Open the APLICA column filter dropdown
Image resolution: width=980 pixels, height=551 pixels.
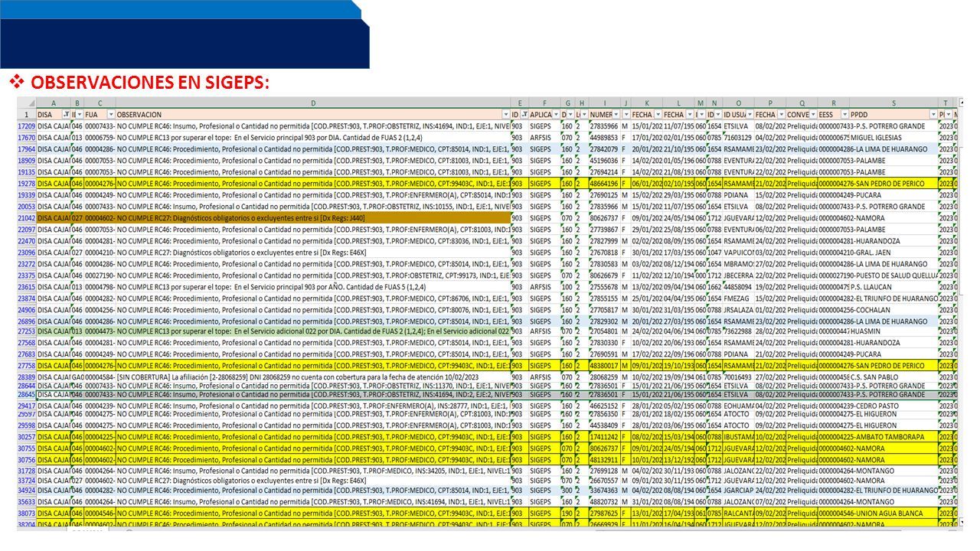pyautogui.click(x=556, y=114)
